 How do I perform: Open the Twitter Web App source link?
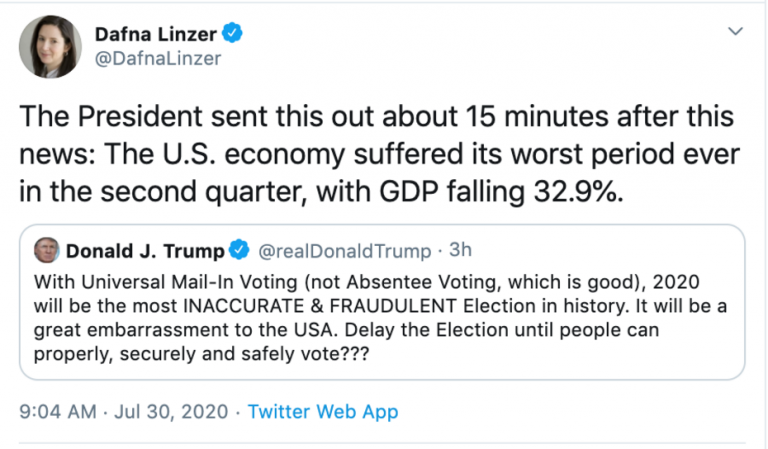click(x=323, y=411)
